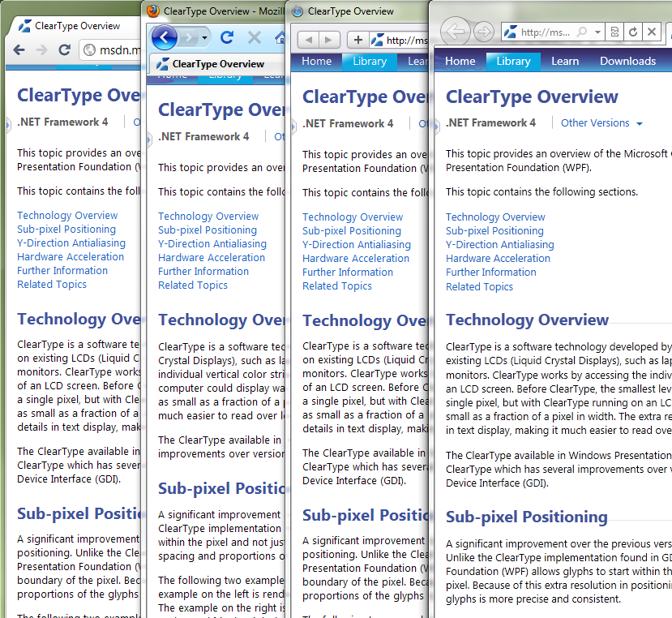Click Safari's add bookmark plus button
This screenshot has height=618, width=672.
[x=357, y=41]
